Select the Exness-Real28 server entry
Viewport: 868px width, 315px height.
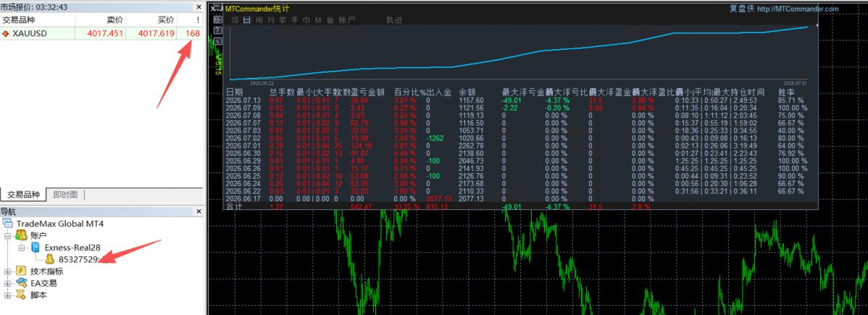72,248
